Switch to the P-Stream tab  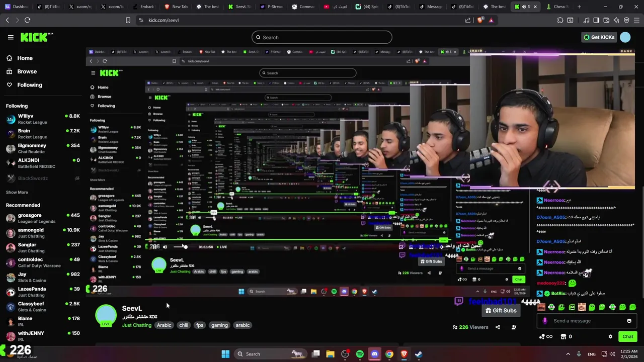point(271,7)
